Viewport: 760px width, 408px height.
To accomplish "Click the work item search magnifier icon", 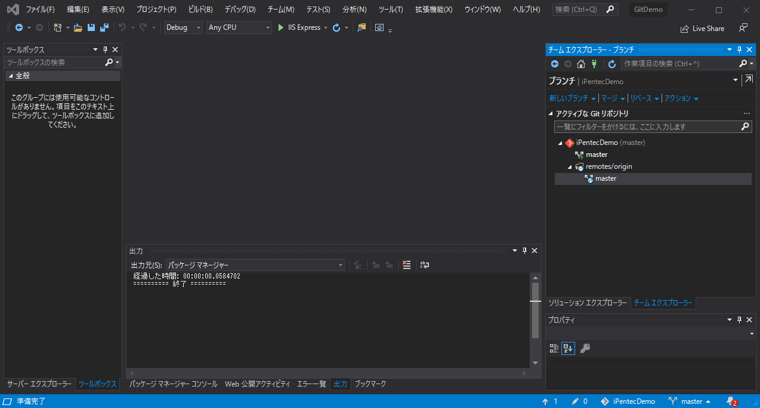I will pyautogui.click(x=743, y=63).
